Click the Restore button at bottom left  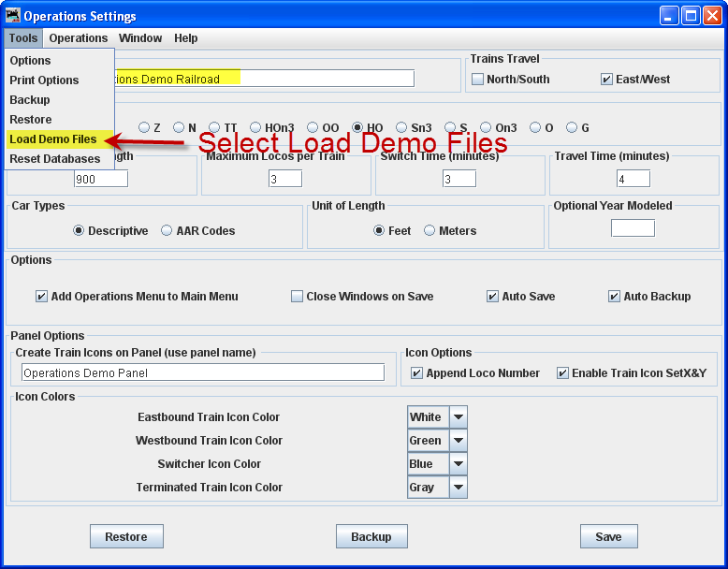point(126,536)
